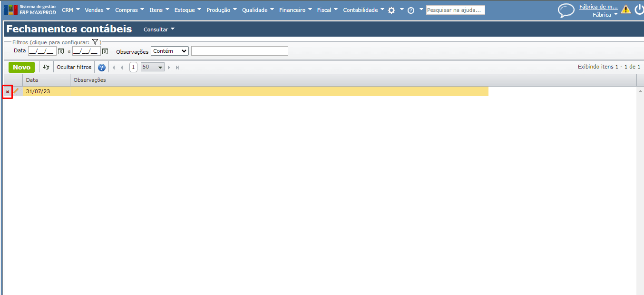Click the end date input field
644x295 pixels.
click(87, 51)
